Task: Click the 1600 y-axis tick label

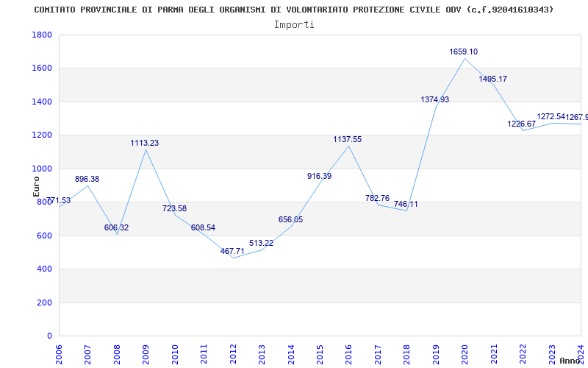Action: 42,68
